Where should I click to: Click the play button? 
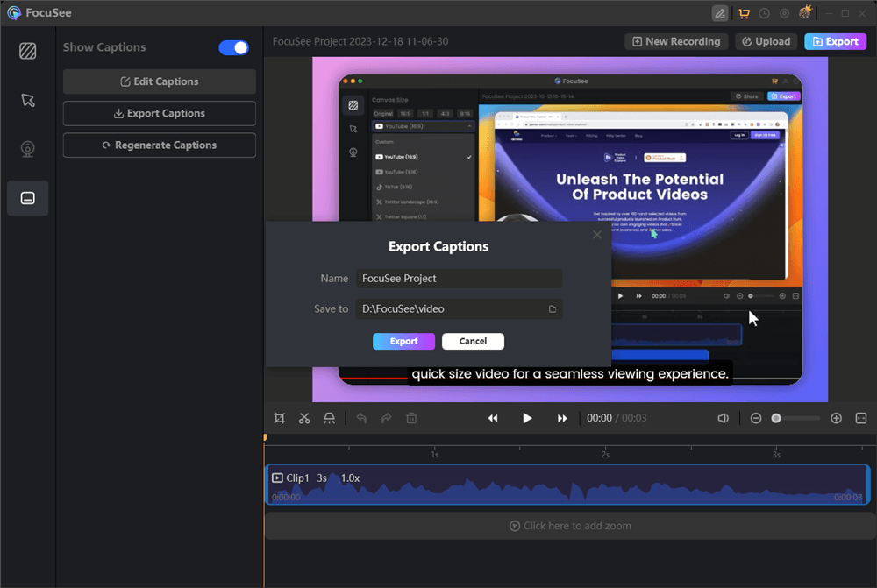click(x=527, y=419)
